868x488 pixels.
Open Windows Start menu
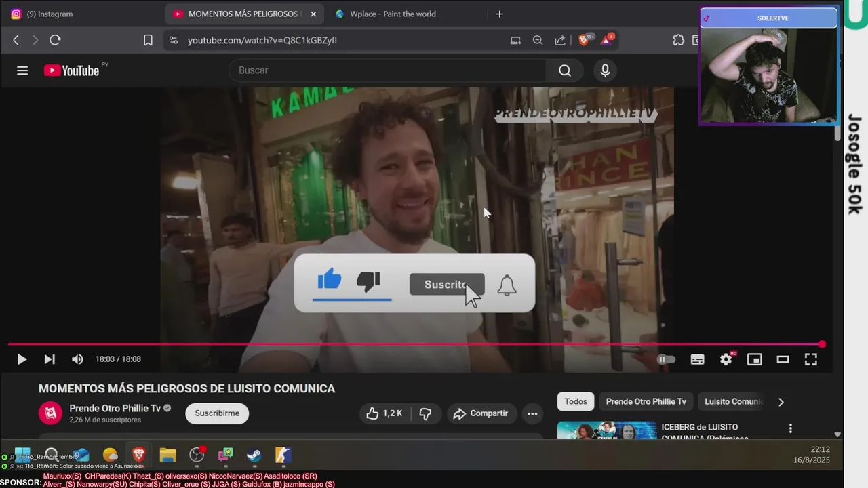coord(22,454)
